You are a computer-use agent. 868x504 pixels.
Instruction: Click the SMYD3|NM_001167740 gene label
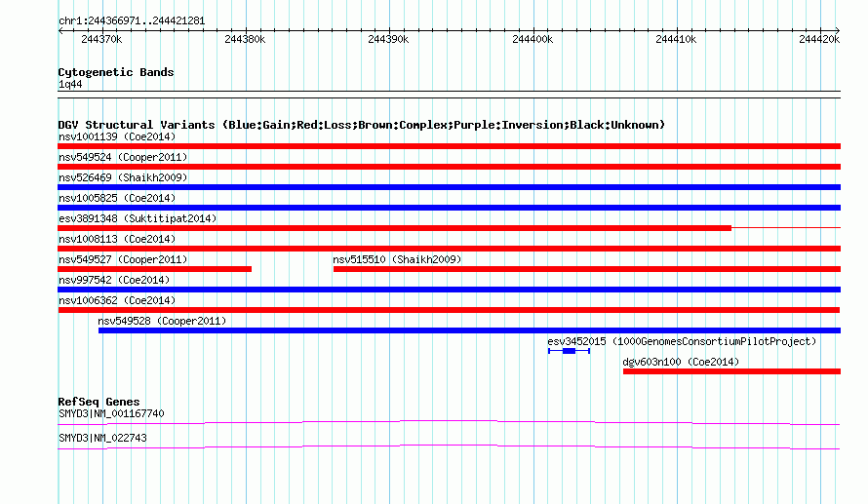point(111,413)
